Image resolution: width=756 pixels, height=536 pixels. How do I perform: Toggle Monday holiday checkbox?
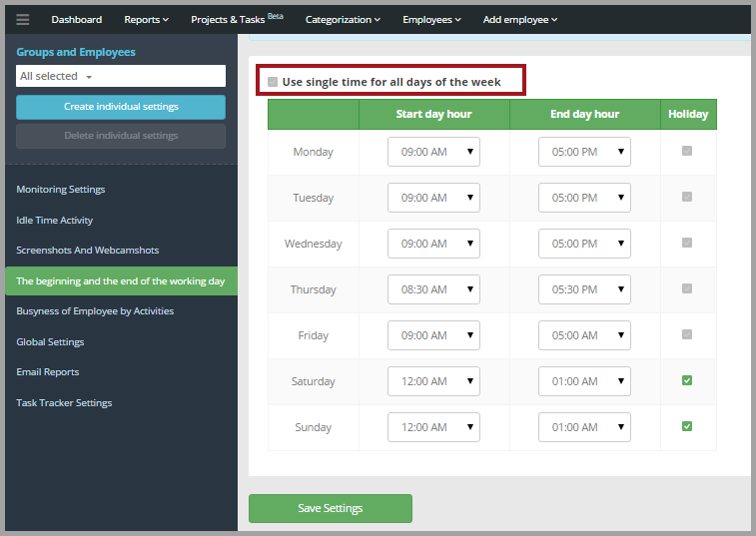(687, 151)
